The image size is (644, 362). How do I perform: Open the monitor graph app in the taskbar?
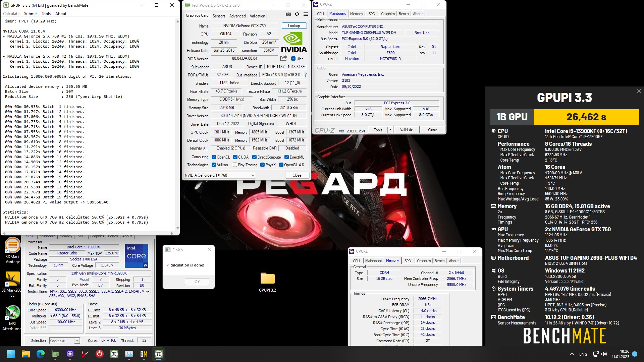coord(129,354)
